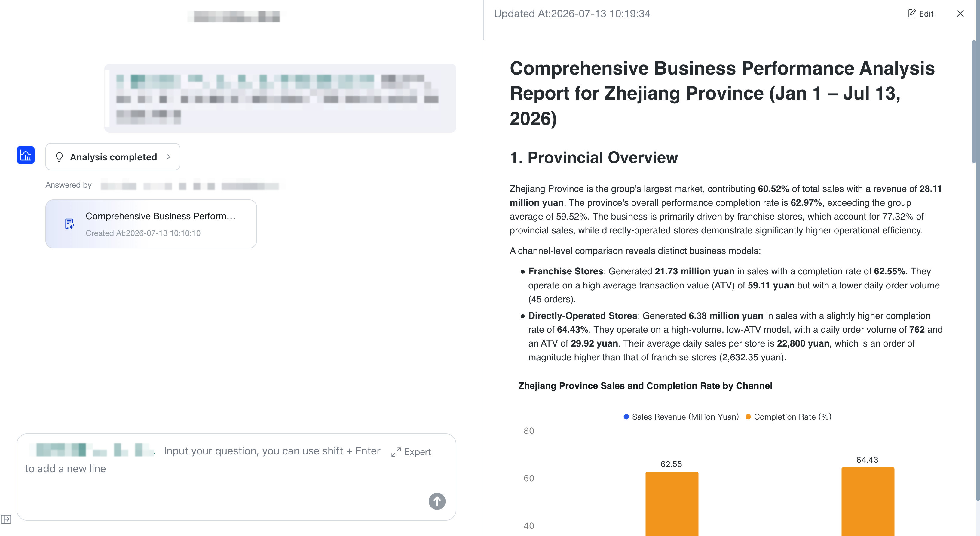Viewport: 980px width, 536px height.
Task: Click the Edit pencil icon
Action: point(912,14)
